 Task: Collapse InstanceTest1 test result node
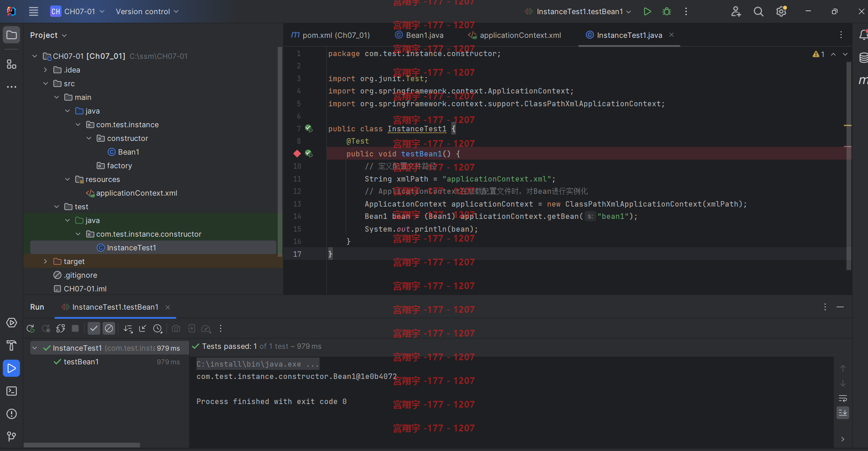point(35,348)
